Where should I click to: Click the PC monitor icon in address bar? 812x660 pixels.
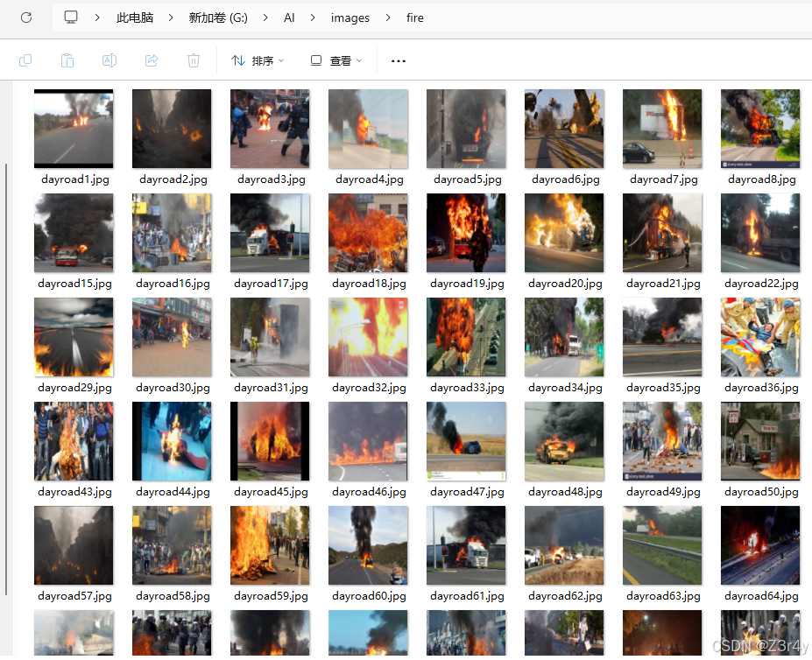point(71,18)
